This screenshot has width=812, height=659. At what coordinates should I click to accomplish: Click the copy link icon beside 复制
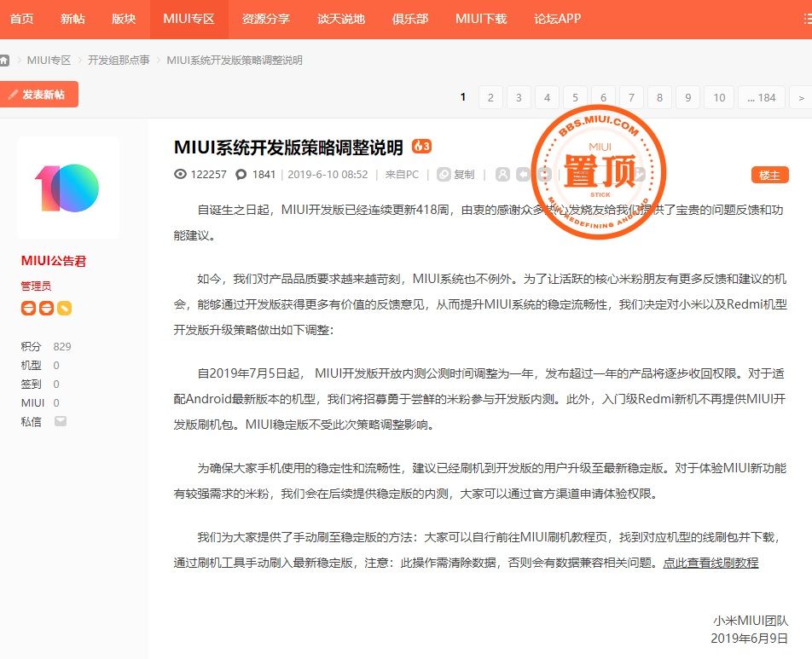(444, 175)
